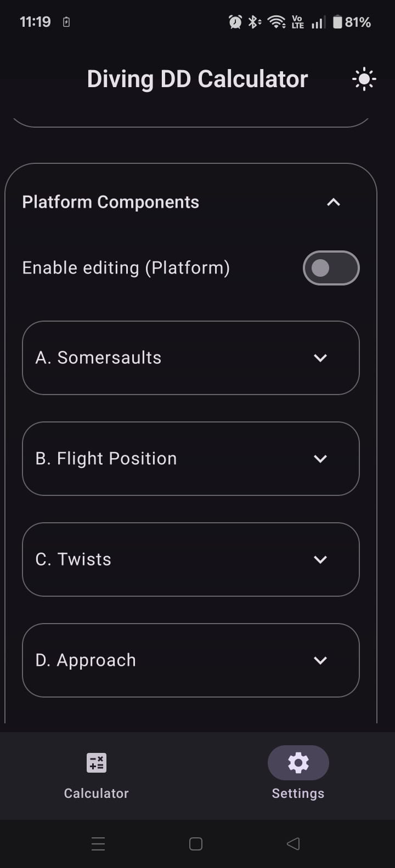Open the recent apps navigation button

[98, 844]
